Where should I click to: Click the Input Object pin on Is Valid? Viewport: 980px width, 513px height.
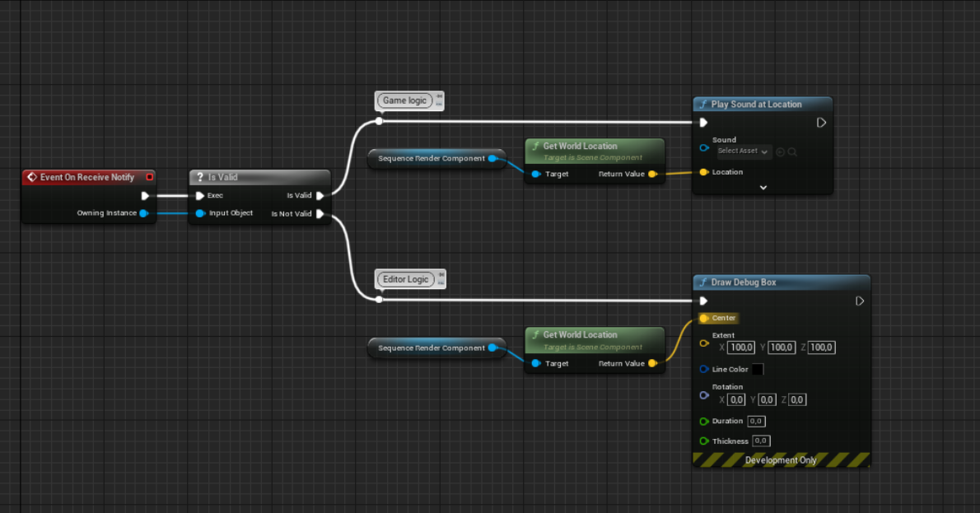point(200,213)
